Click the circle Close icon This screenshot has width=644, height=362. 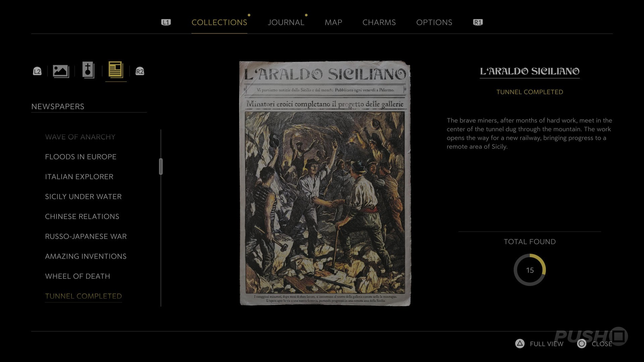582,344
